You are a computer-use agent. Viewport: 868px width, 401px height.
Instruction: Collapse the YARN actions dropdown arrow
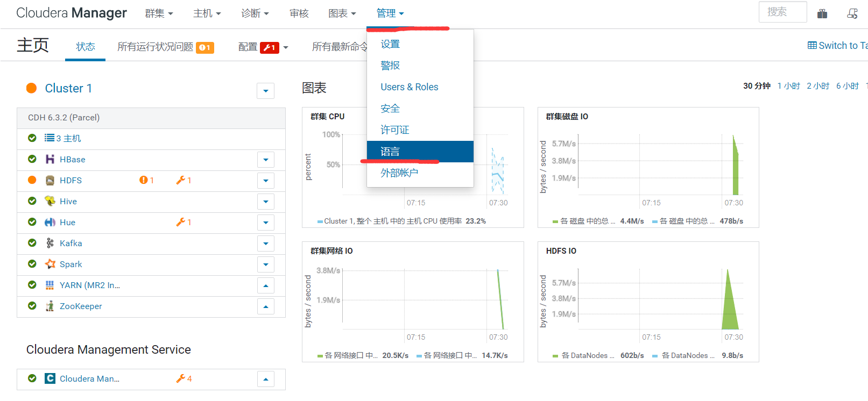coord(266,285)
